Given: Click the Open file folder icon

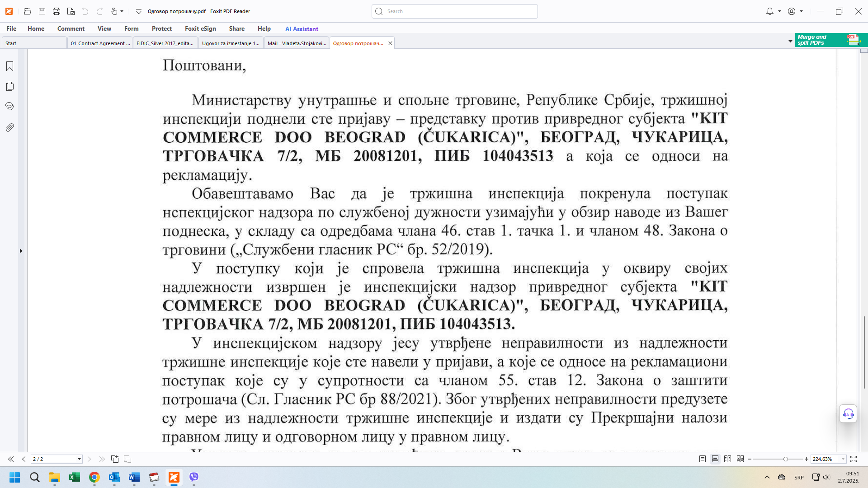Looking at the screenshot, I should pos(27,11).
